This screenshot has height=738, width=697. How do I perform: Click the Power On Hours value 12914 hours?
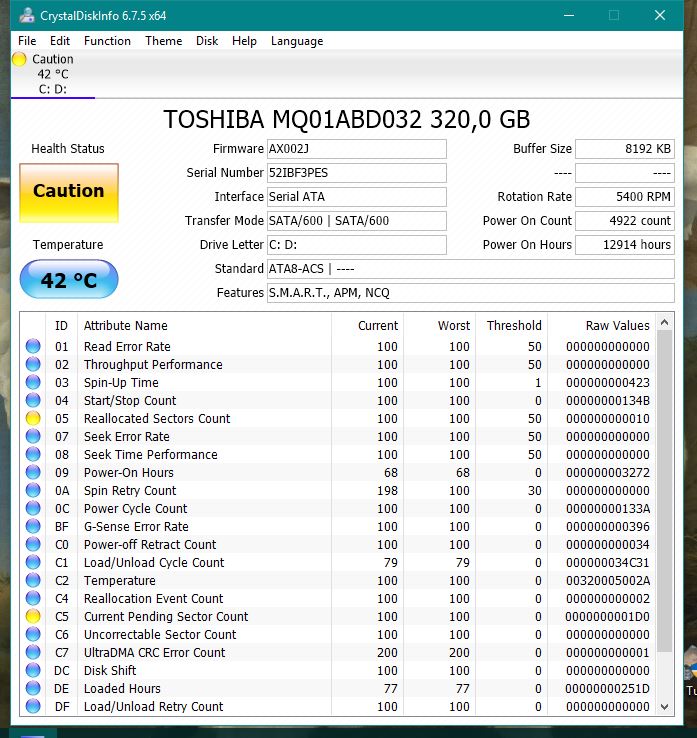pyautogui.click(x=625, y=245)
